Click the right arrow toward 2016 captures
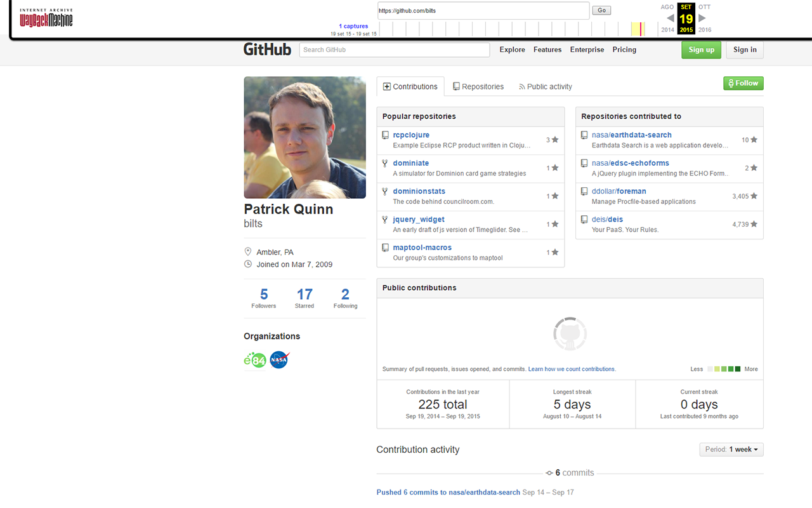 (x=702, y=18)
